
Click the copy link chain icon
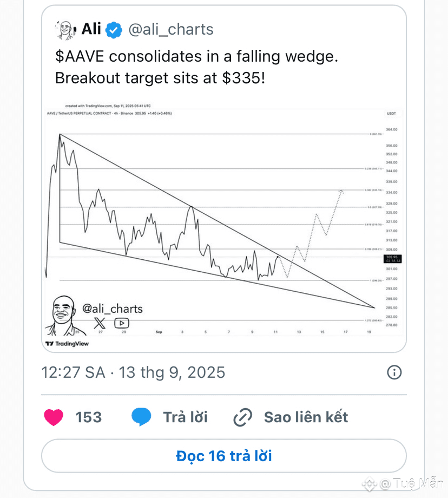pyautogui.click(x=242, y=417)
